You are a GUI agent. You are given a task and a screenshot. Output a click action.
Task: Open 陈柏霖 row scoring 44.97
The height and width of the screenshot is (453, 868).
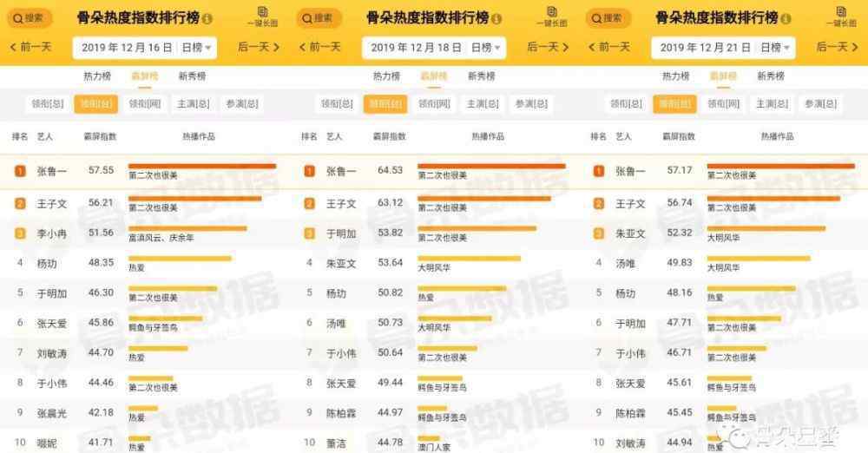(434, 413)
